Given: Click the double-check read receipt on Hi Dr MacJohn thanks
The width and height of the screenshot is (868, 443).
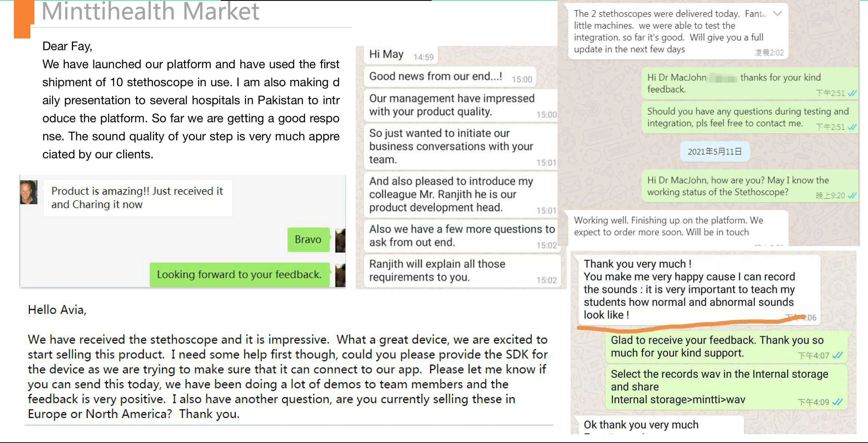Looking at the screenshot, I should pos(852,93).
